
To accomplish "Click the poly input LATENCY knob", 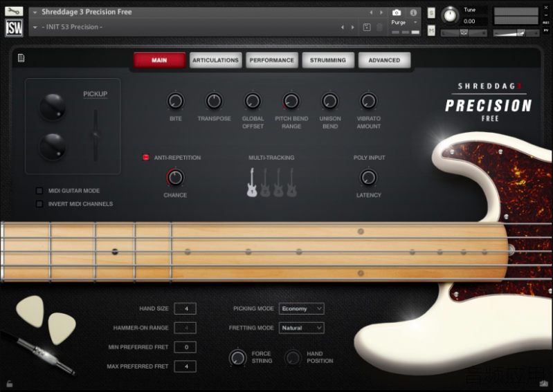I will (x=368, y=178).
